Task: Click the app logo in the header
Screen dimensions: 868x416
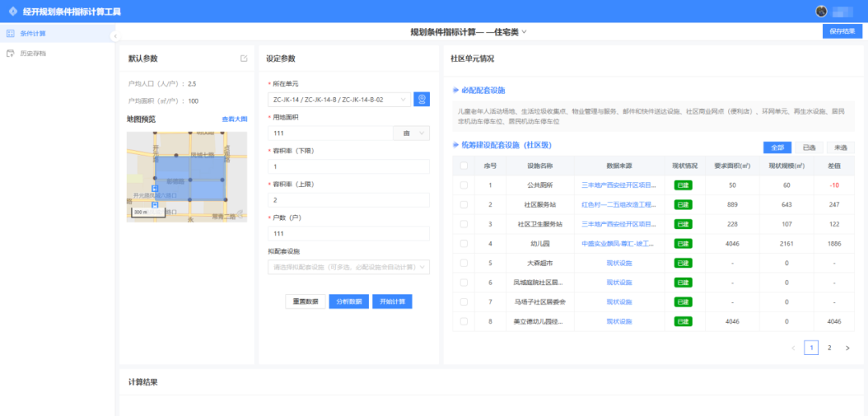Action: 12,11
